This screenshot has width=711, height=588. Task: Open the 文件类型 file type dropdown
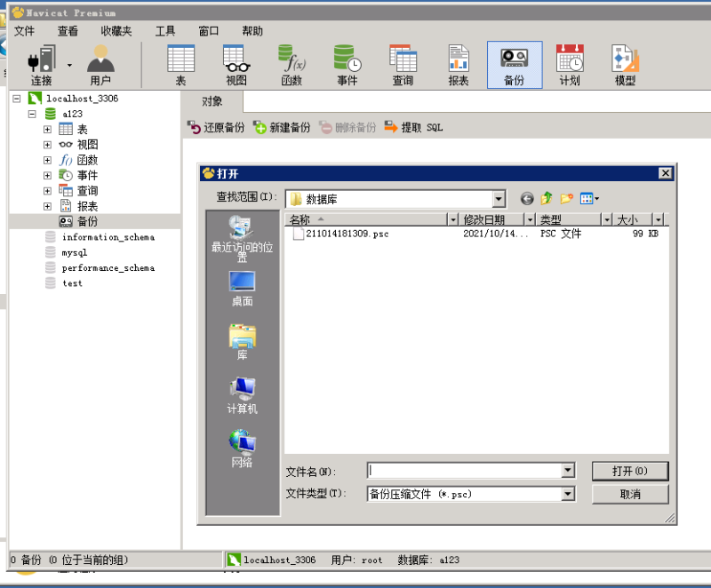568,494
